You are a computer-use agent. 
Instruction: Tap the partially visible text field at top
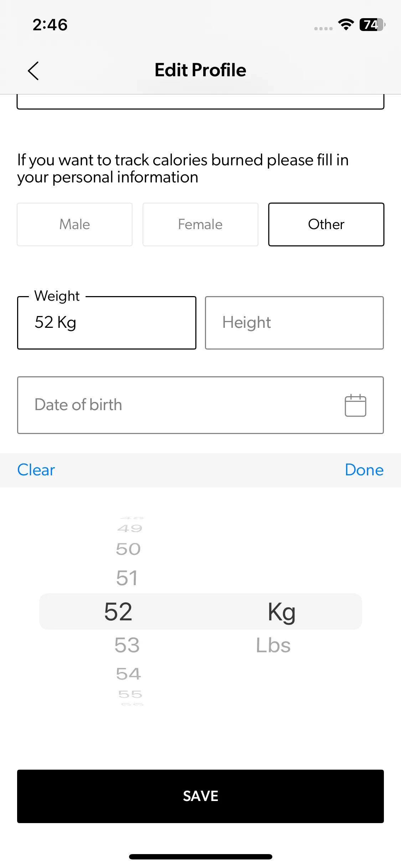pyautogui.click(x=200, y=102)
